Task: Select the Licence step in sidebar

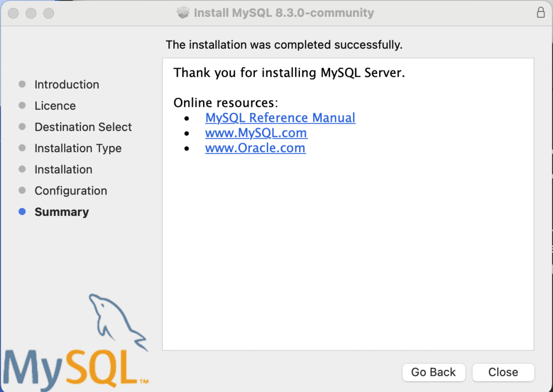Action: click(x=55, y=106)
